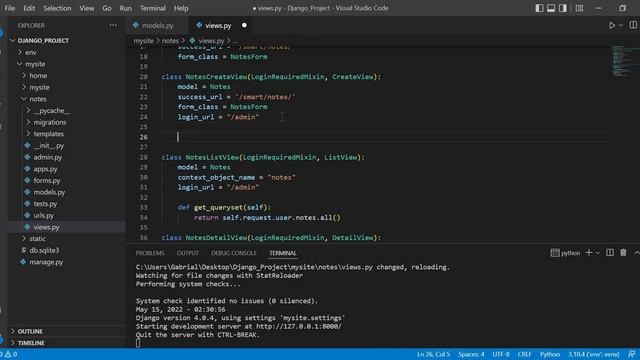This screenshot has width=640, height=360.
Task: Change encoding UTF-8 in status bar
Action: pos(501,354)
